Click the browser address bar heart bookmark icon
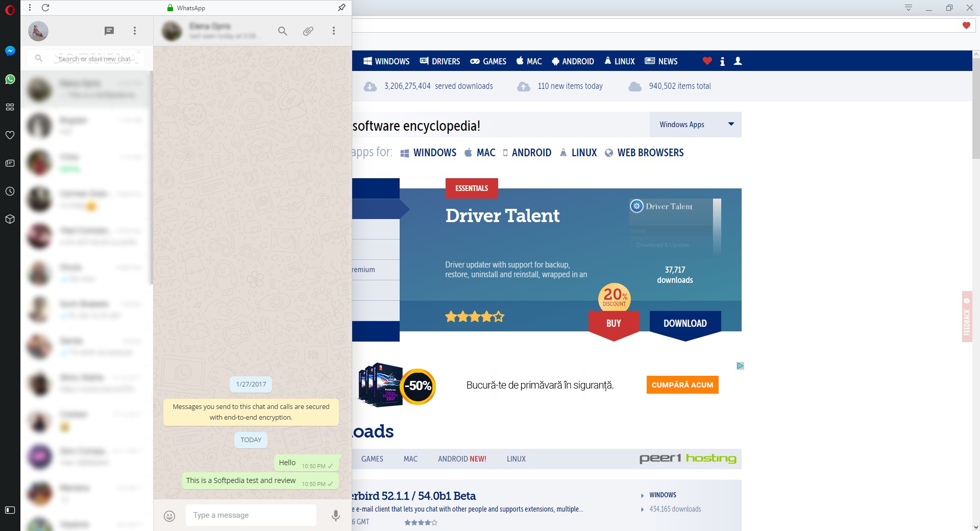Screen dimensions: 980x531 coord(966,26)
